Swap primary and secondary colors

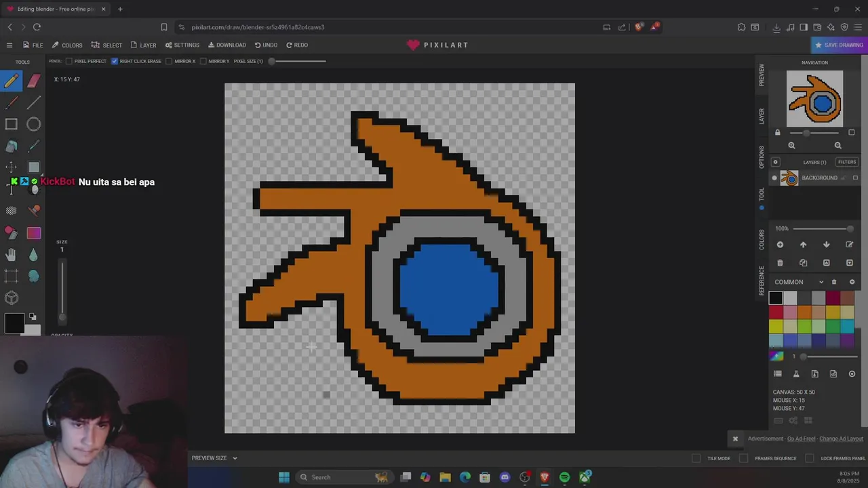tap(33, 317)
